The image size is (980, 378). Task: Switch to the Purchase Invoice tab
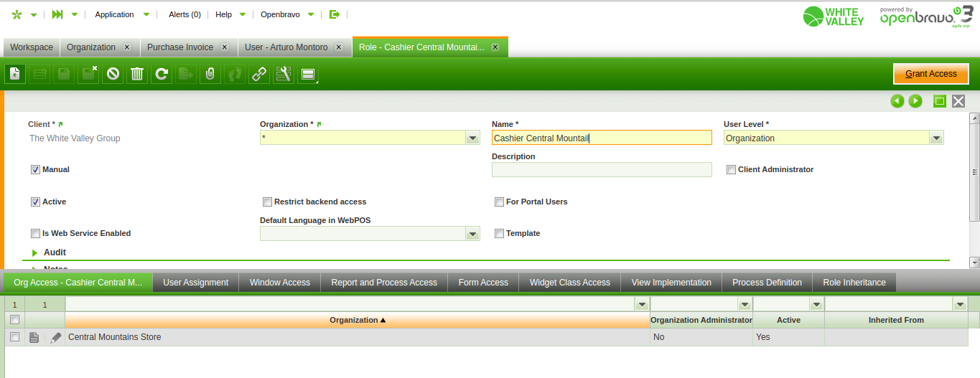coord(180,47)
